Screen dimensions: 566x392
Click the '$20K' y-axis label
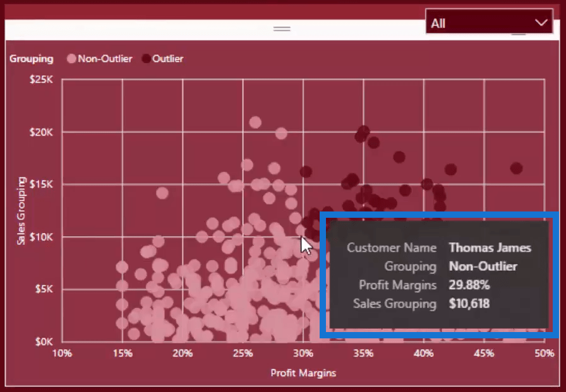41,133
